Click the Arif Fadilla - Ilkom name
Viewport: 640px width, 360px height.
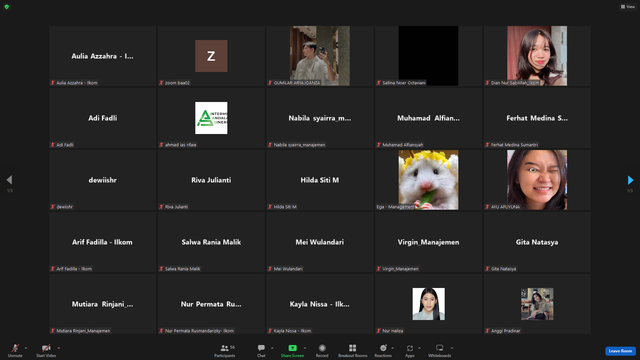tap(102, 242)
